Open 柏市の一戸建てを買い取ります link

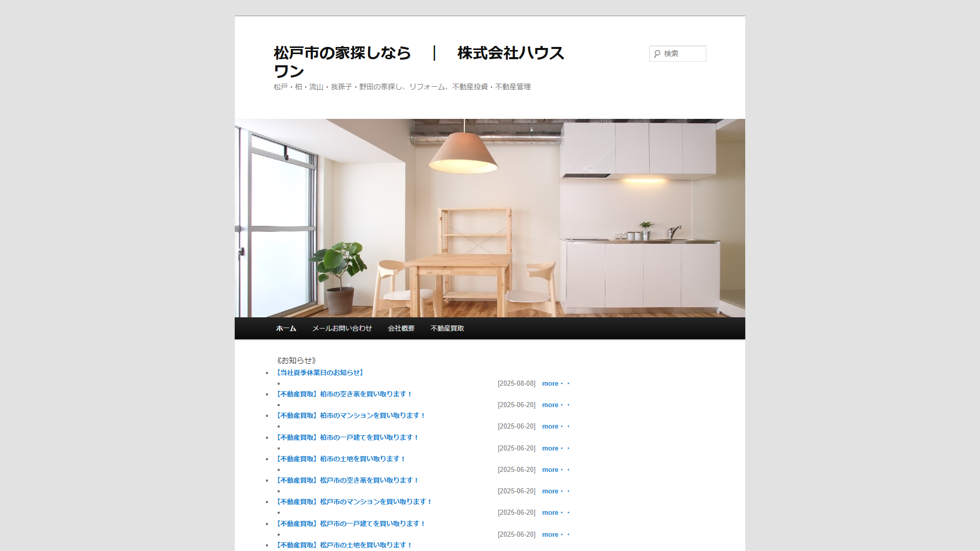(x=347, y=438)
